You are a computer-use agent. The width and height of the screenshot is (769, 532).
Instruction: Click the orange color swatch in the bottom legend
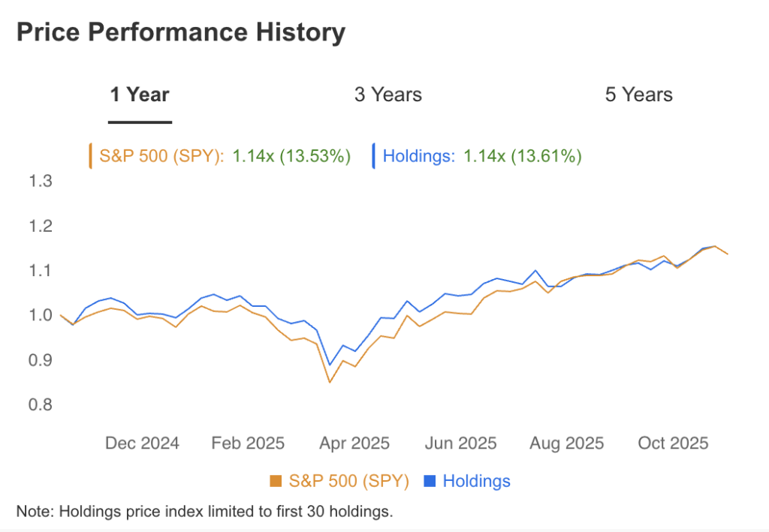[x=275, y=480]
